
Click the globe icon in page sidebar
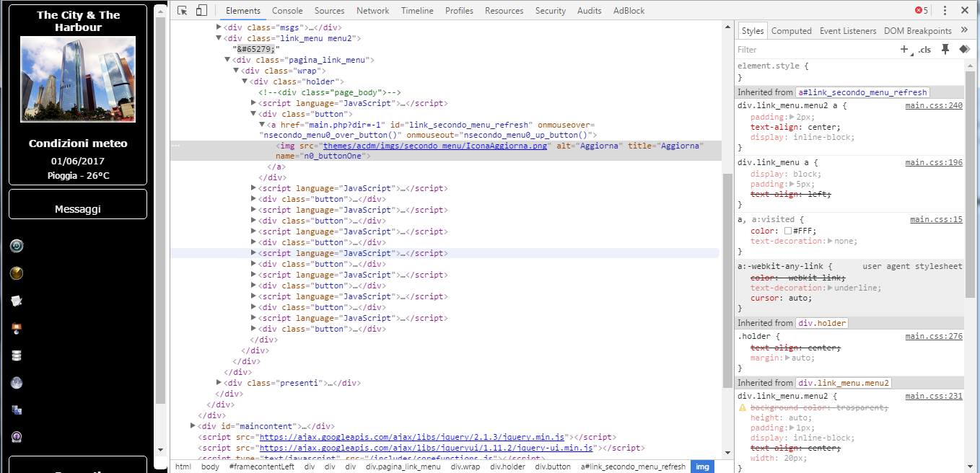pyautogui.click(x=17, y=383)
